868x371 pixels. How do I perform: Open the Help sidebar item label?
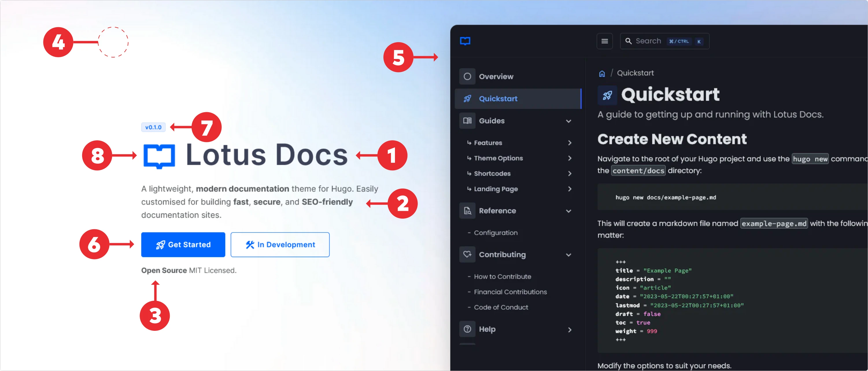pos(487,329)
